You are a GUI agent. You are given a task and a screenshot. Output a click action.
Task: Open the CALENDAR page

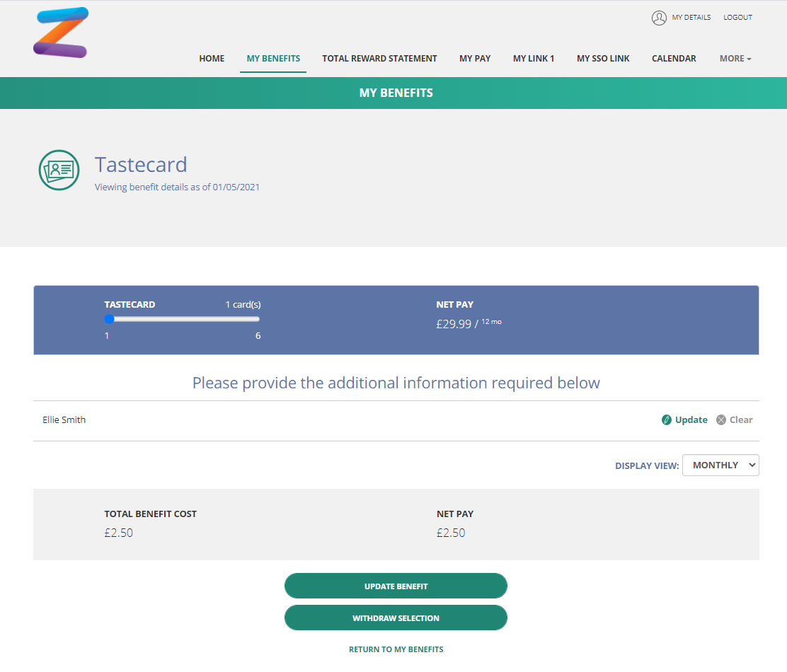tap(674, 59)
